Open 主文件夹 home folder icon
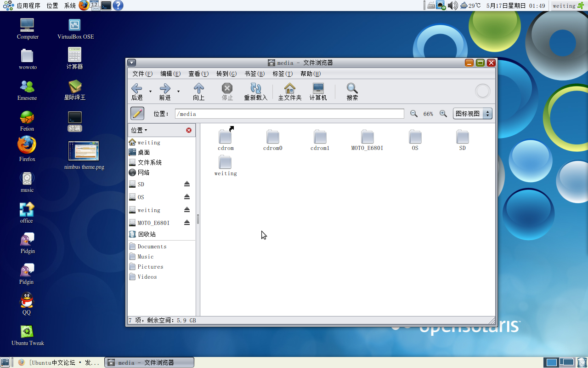The height and width of the screenshot is (368, 588). 290,92
